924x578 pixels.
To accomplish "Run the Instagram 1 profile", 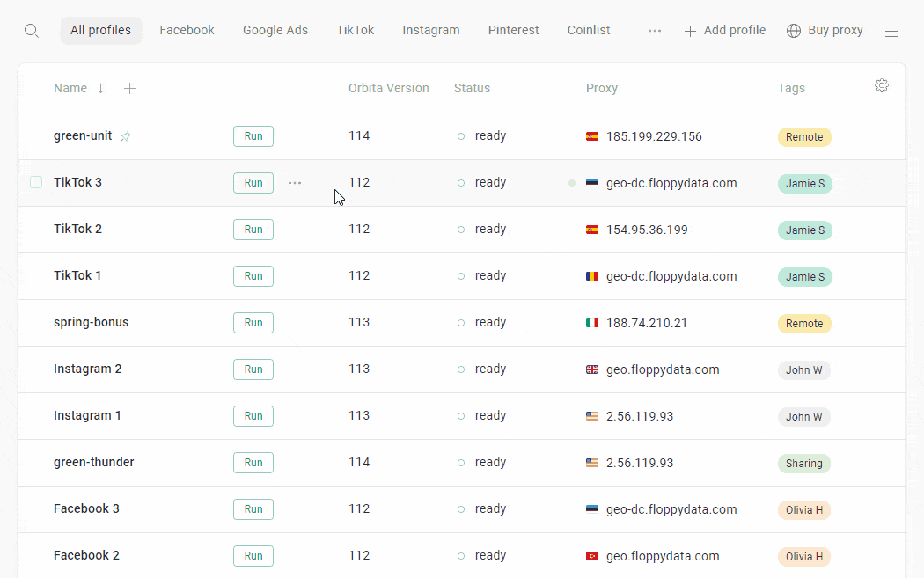I will pyautogui.click(x=253, y=416).
